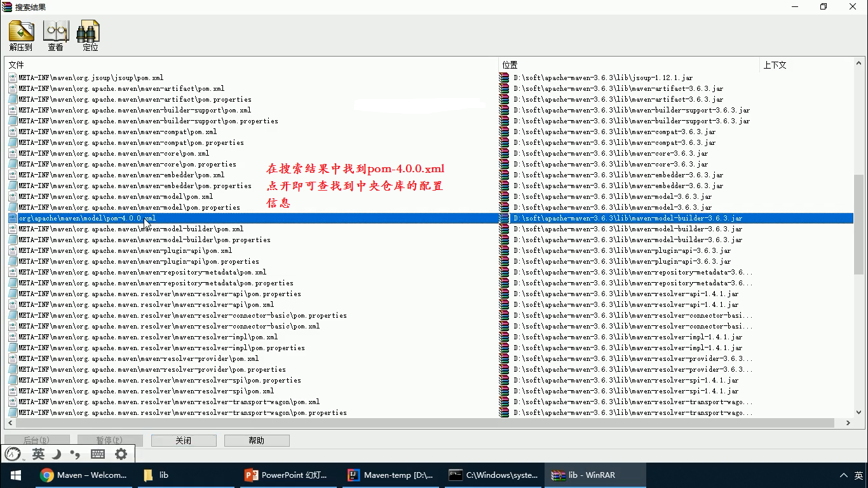Select maven-repository-metadata\pom.xml row

point(430,272)
